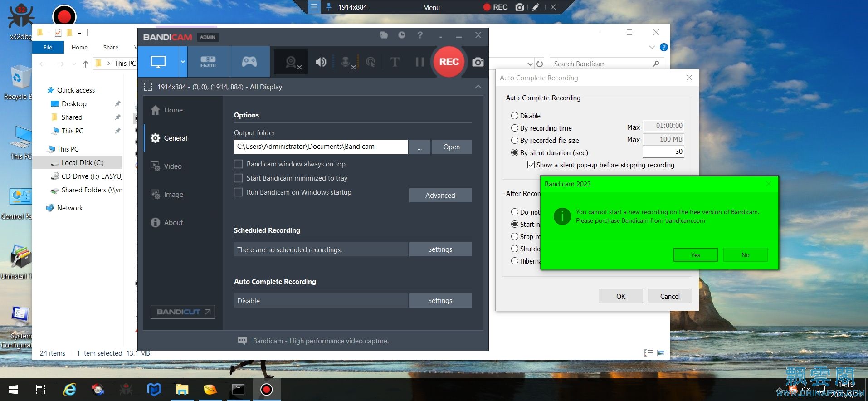Select By recording time option
The width and height of the screenshot is (868, 401).
515,128
